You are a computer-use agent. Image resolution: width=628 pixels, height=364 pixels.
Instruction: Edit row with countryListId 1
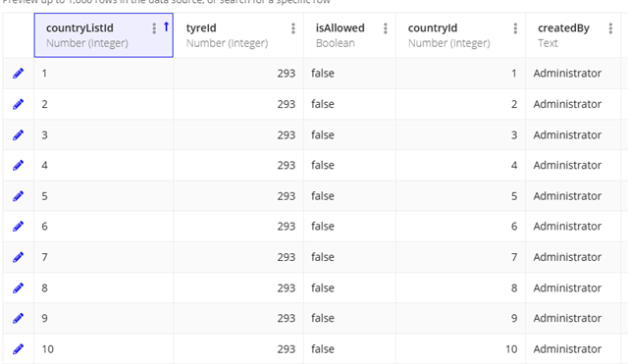[x=18, y=74]
